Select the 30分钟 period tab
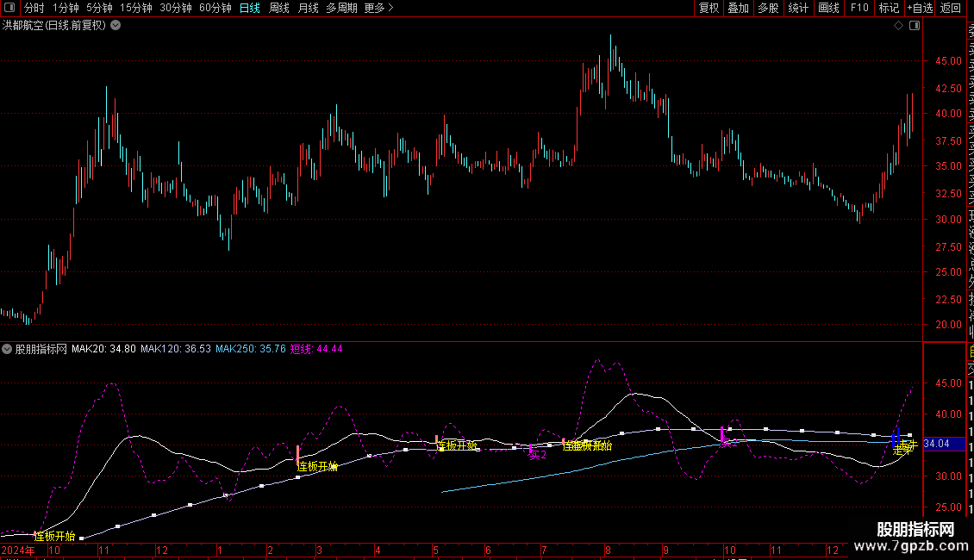Viewport: 974px width, 560px height. [176, 8]
